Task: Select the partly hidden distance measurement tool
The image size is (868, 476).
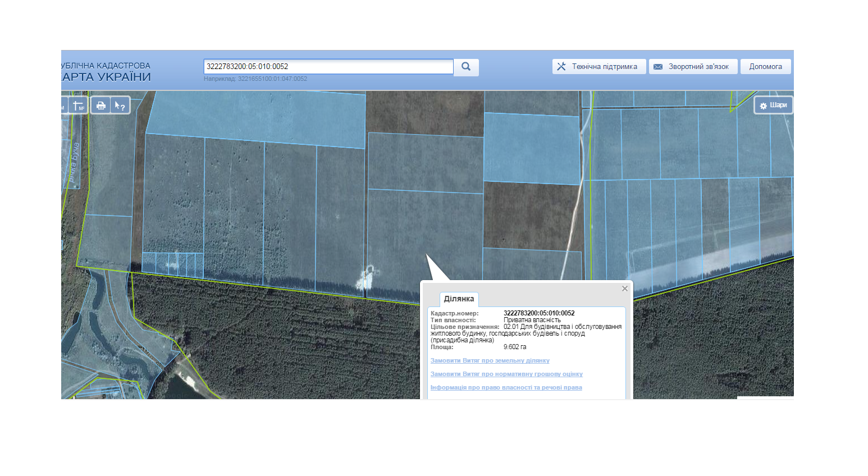Action: tap(64, 106)
